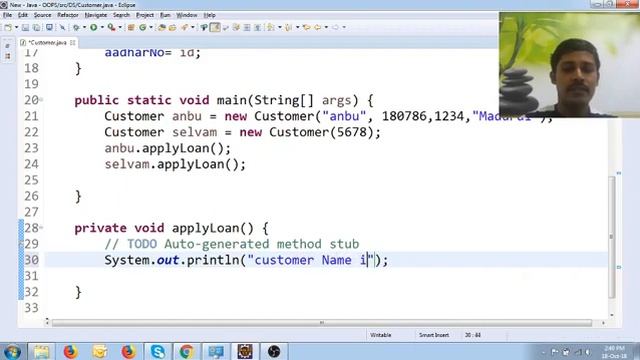Open the Run configurations dropdown arrow
Screen dimensions: 640x360
[x=102, y=27]
